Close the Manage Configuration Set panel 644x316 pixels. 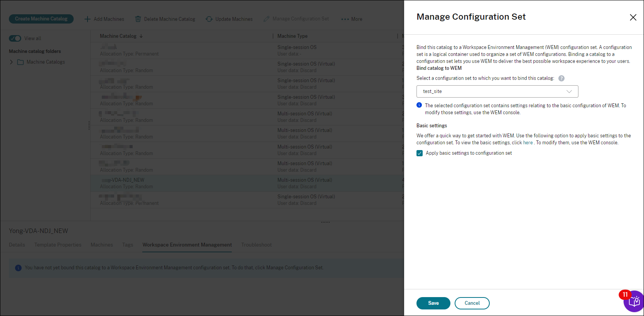[x=633, y=17]
